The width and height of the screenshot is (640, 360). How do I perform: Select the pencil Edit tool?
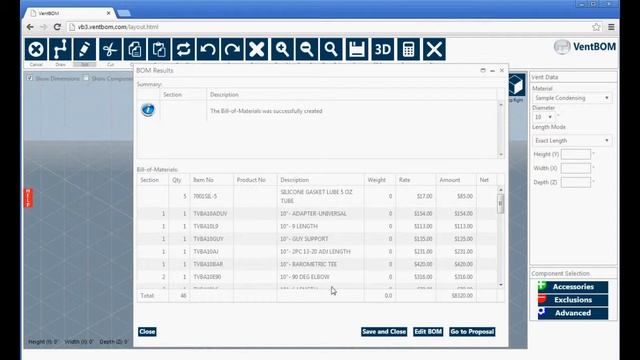[x=84, y=49]
